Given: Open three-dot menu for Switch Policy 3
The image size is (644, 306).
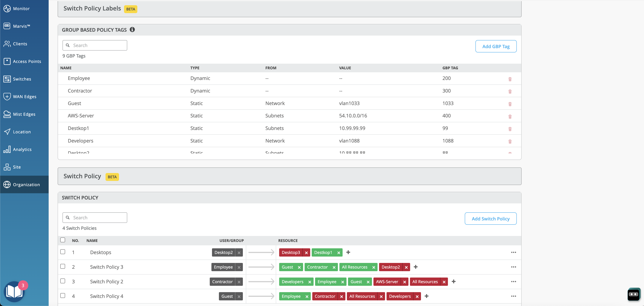Looking at the screenshot, I should click(x=514, y=267).
